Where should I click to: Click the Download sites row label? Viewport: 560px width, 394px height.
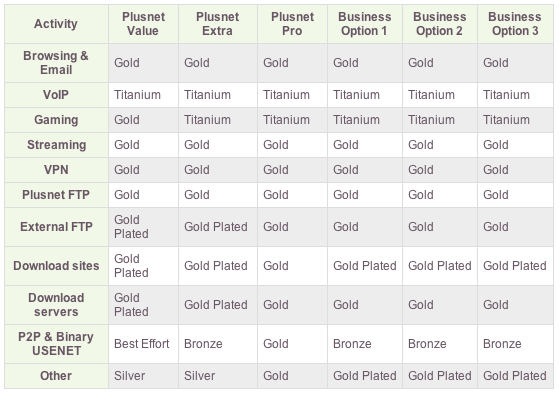coord(56,266)
